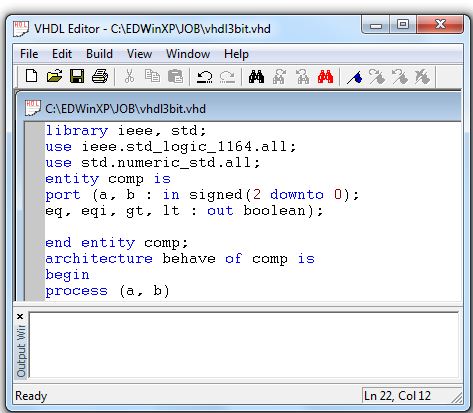Go to next bookmark flag icon
Image resolution: width=473 pixels, height=413 pixels.
pos(377,77)
